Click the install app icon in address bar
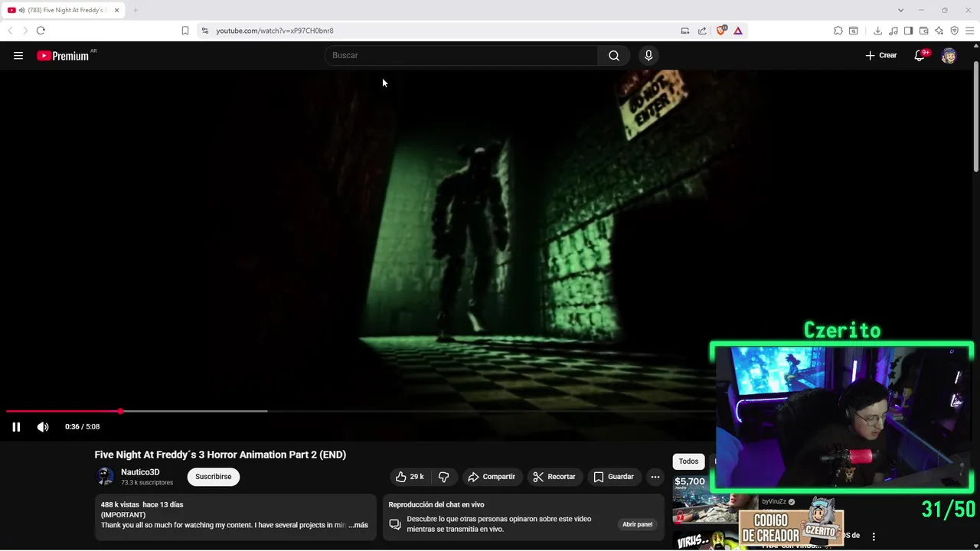 tap(685, 31)
